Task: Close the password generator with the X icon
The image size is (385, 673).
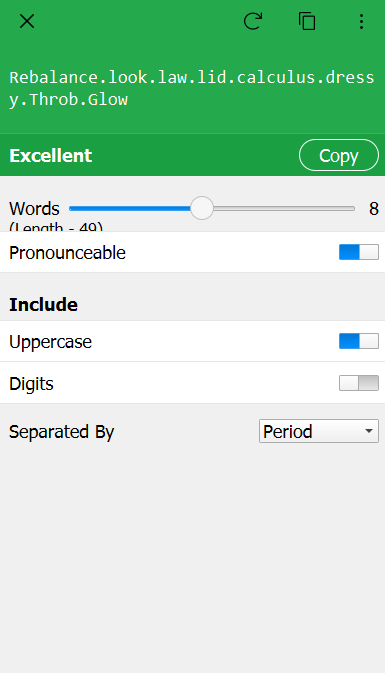Action: pos(27,21)
